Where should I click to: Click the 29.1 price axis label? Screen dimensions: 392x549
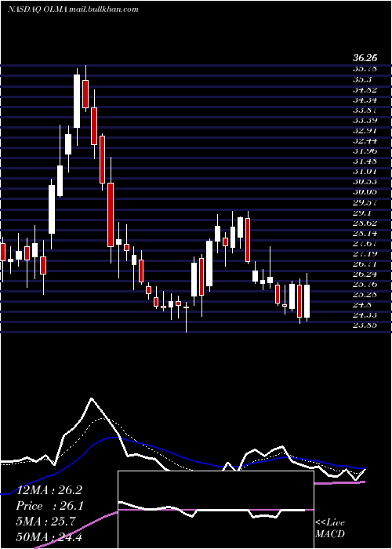click(362, 213)
